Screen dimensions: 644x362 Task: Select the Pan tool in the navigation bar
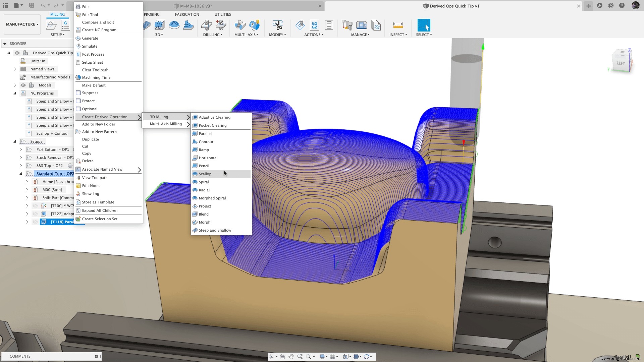pos(291,356)
